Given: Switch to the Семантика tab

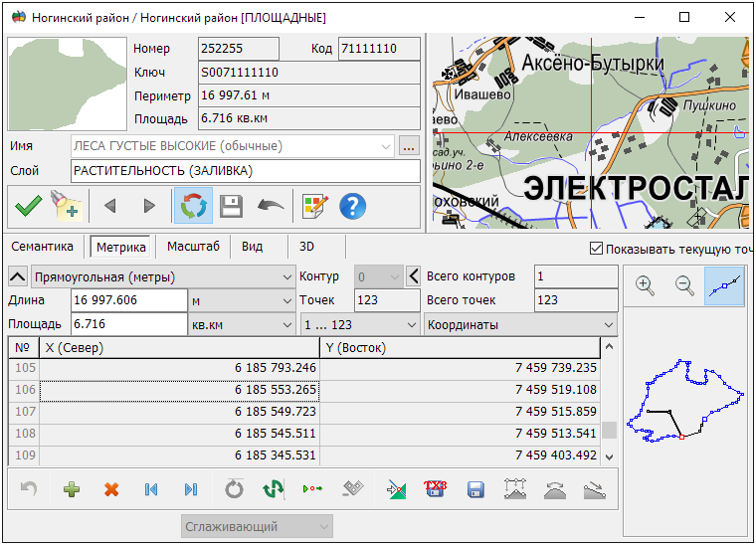Looking at the screenshot, I should tap(43, 247).
